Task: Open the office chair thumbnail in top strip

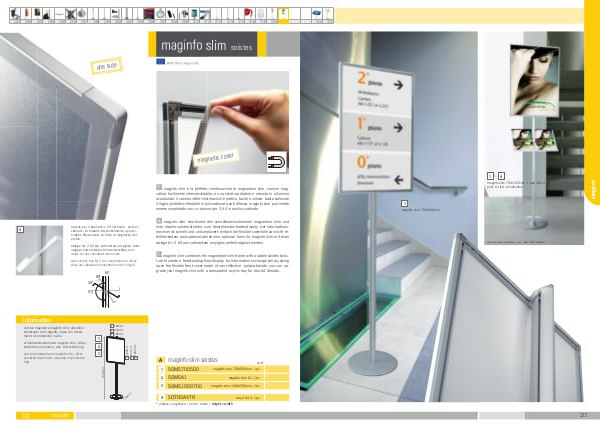Action: tap(15, 15)
